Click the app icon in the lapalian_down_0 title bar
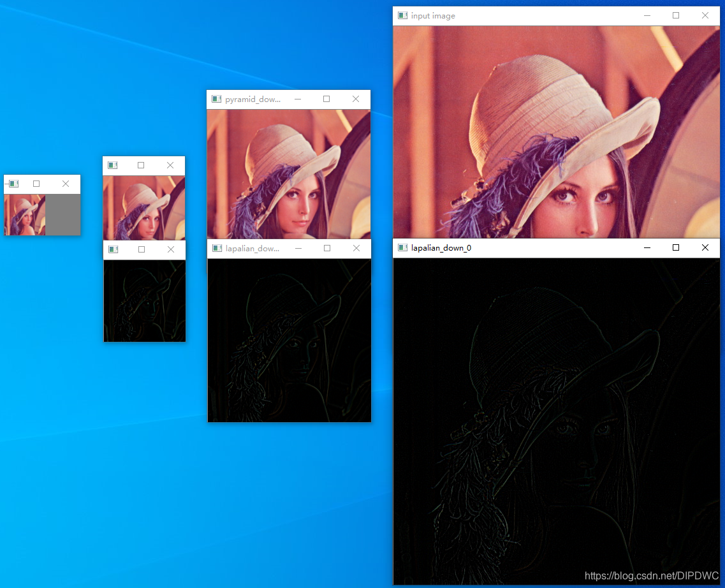 click(403, 248)
